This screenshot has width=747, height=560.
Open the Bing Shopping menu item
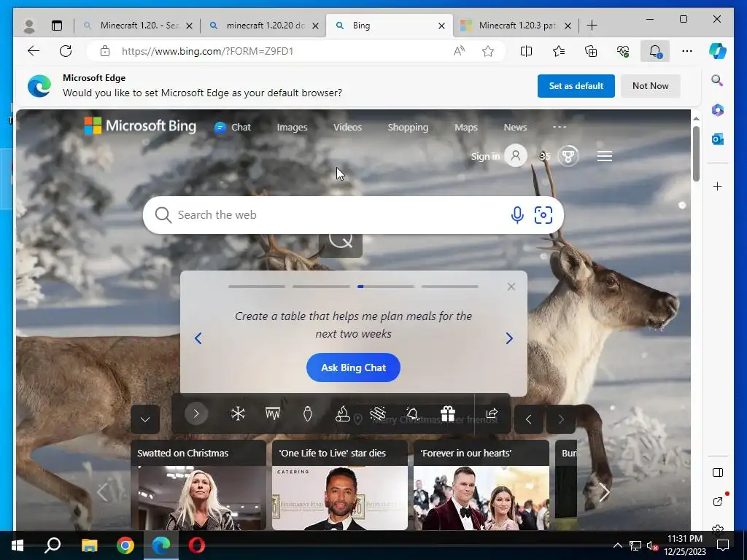tap(408, 127)
